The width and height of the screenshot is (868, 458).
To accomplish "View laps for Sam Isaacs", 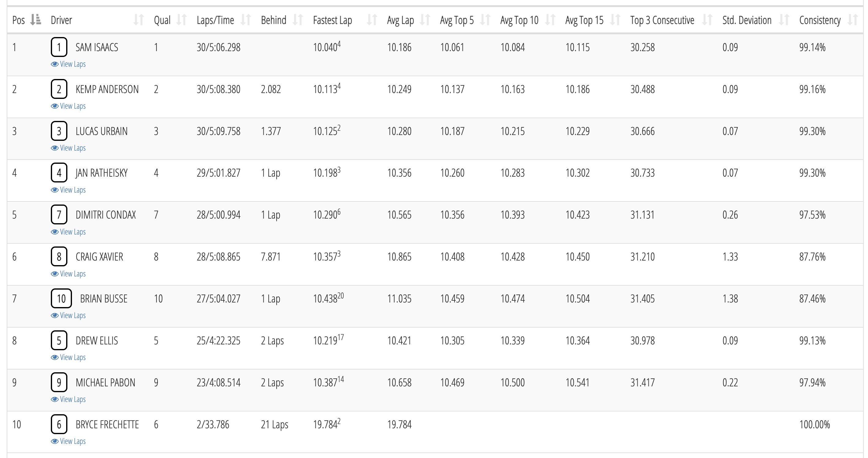I will point(72,64).
